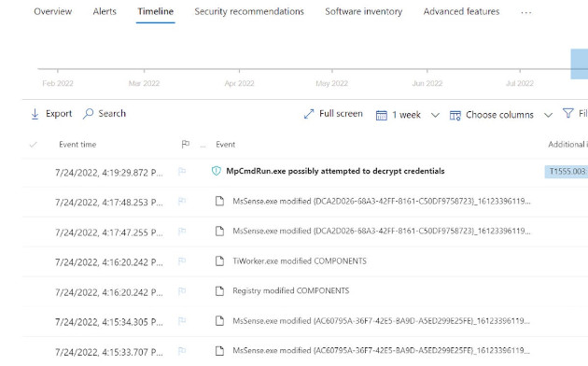Click the Feb 2022 marker on timeline

click(58, 83)
